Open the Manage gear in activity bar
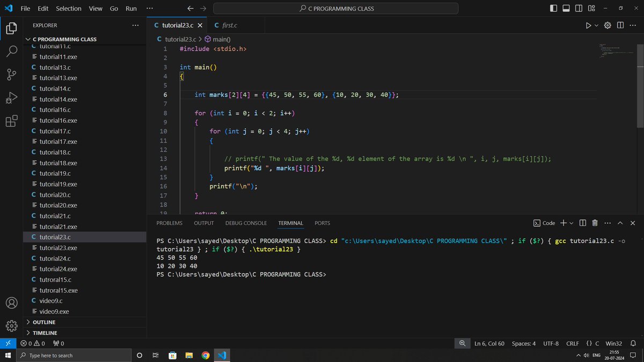644x362 pixels. click(x=11, y=326)
